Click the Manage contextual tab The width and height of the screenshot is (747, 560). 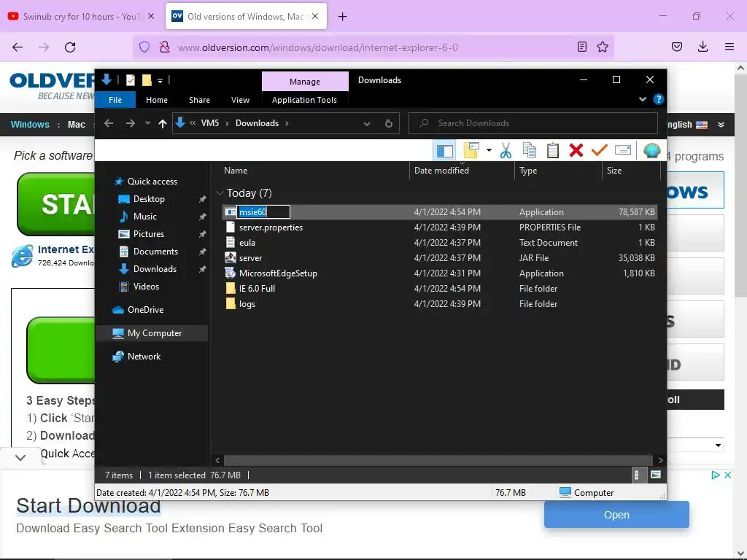click(305, 82)
